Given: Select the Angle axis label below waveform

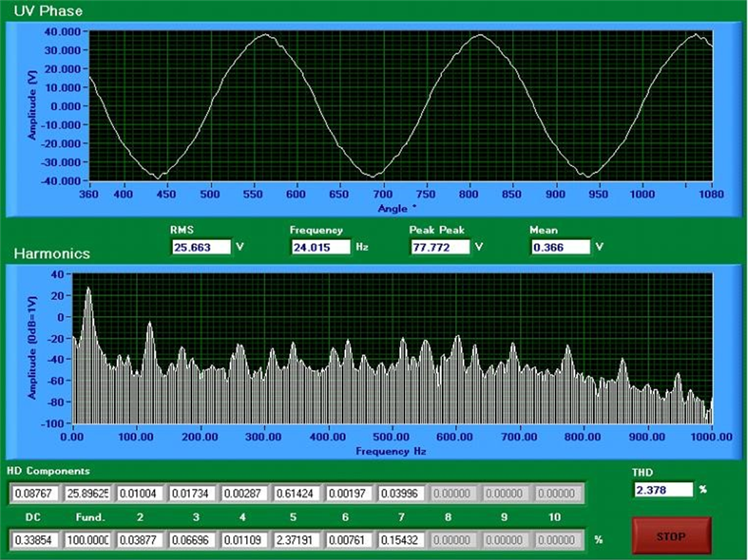Looking at the screenshot, I should pos(394,208).
